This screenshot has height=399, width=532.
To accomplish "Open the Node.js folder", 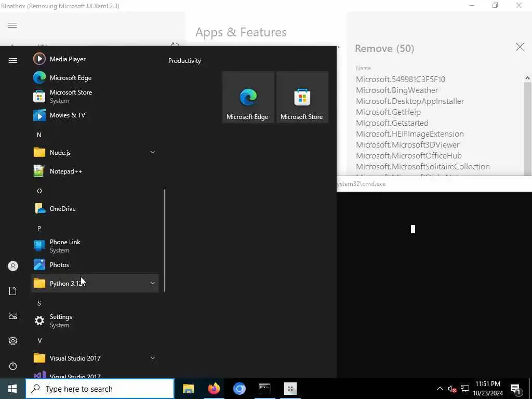I will click(95, 152).
